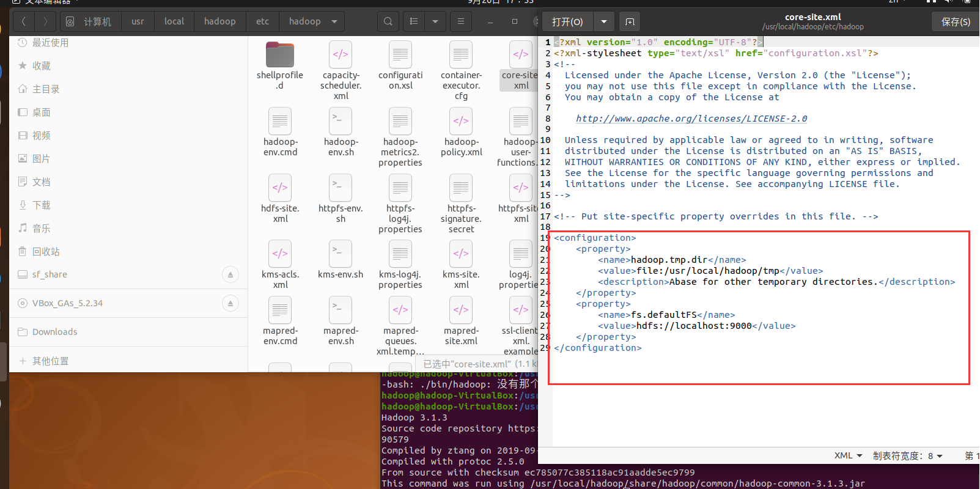
Task: Eject the sf_share mount
Action: (x=230, y=275)
